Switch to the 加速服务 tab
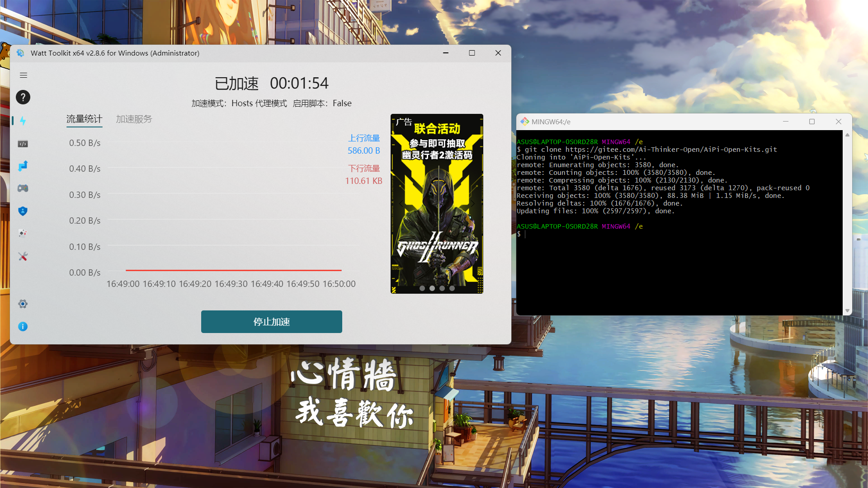Image resolution: width=868 pixels, height=488 pixels. pos(134,119)
